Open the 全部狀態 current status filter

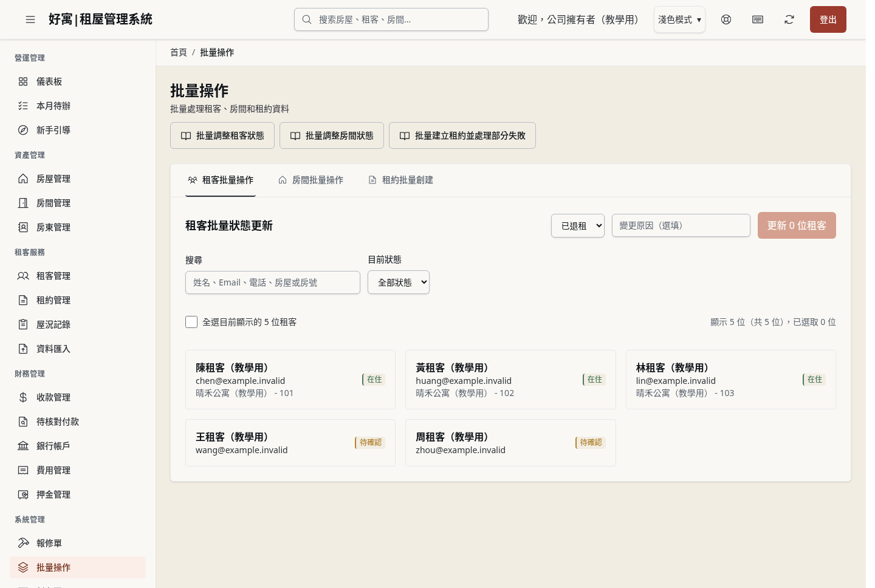[399, 282]
